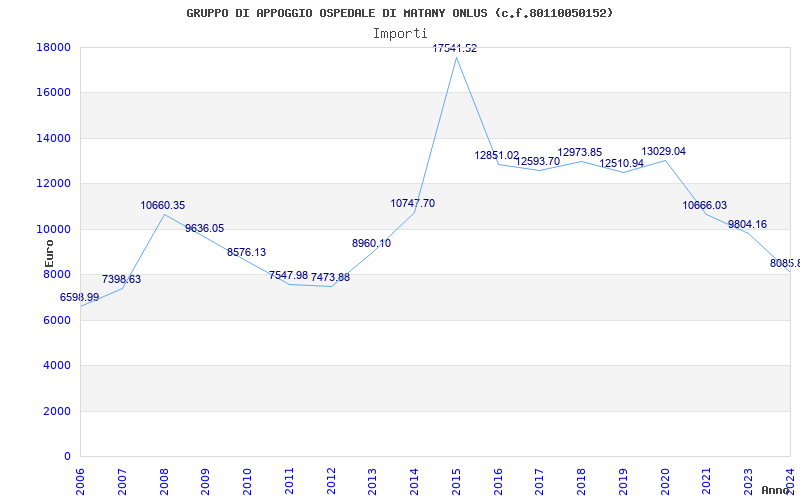
Task: Click the 10000 y-axis tick label
Action: pyautogui.click(x=53, y=230)
